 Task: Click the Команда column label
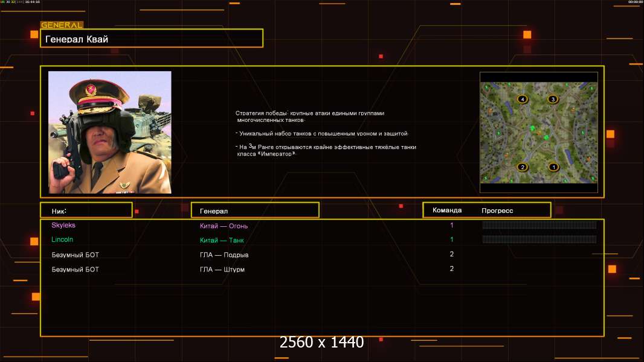tap(447, 211)
